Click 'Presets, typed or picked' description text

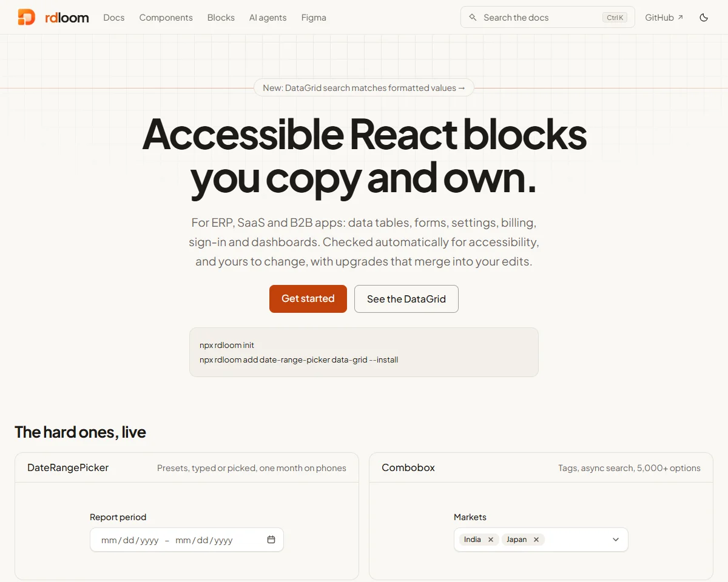pos(252,468)
